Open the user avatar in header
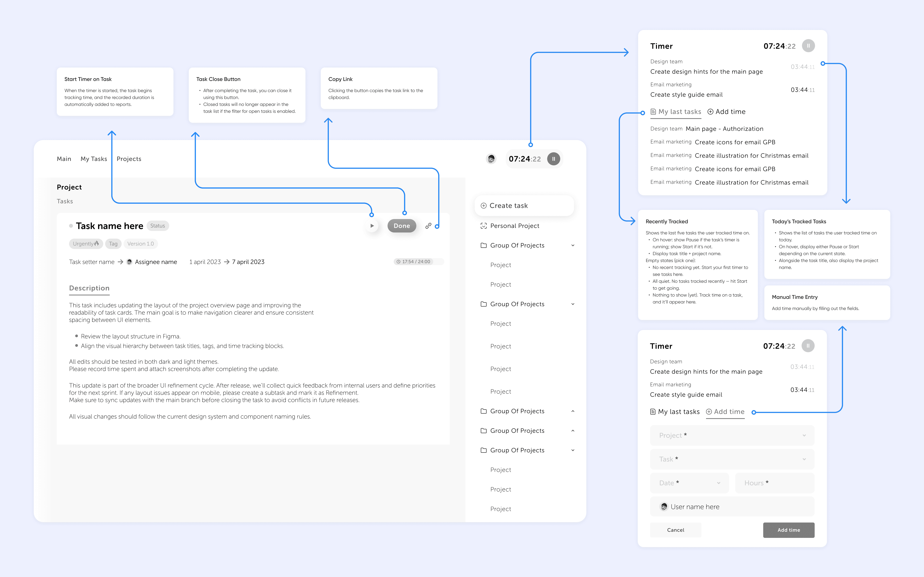This screenshot has height=577, width=924. pos(491,159)
